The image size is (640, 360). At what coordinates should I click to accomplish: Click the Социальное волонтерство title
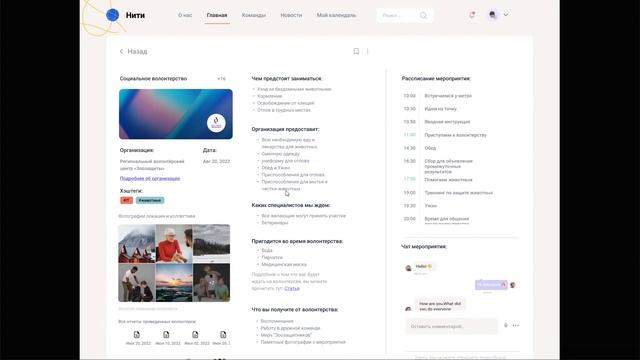[153, 78]
